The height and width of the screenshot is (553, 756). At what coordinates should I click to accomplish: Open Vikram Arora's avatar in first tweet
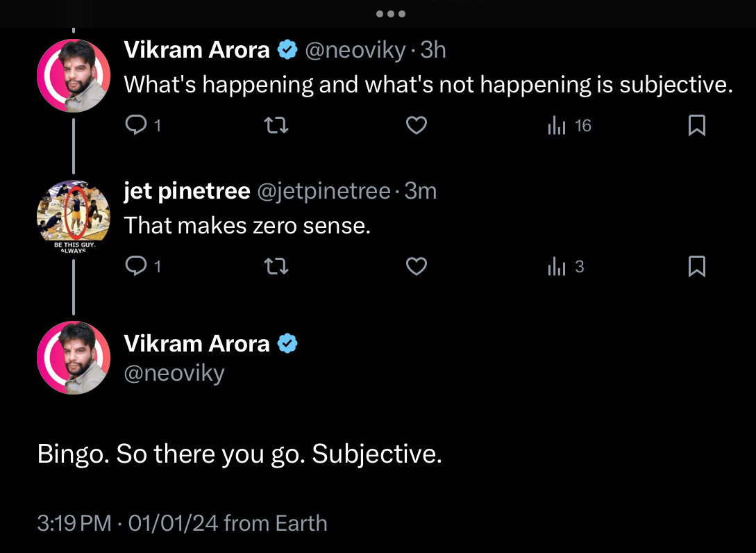74,75
